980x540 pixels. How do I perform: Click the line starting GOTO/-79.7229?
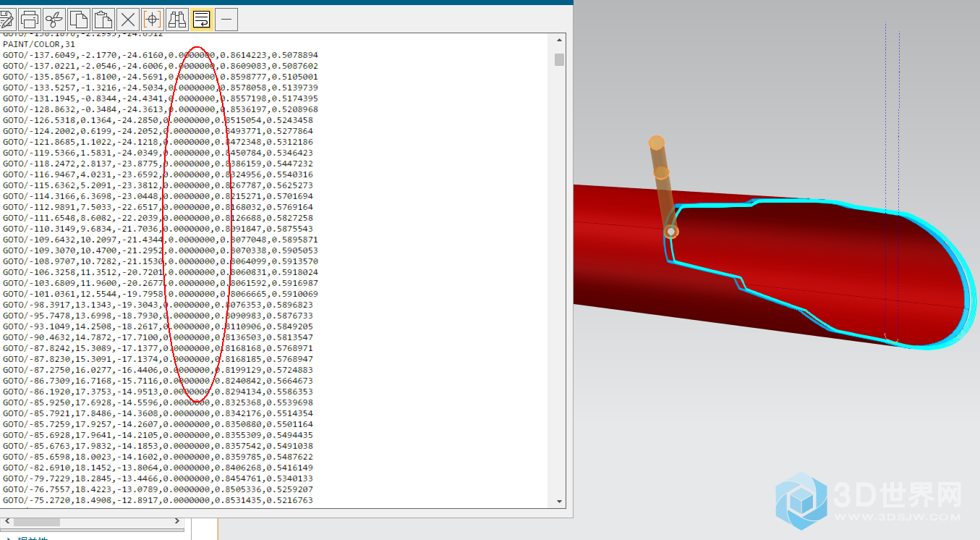[x=158, y=478]
